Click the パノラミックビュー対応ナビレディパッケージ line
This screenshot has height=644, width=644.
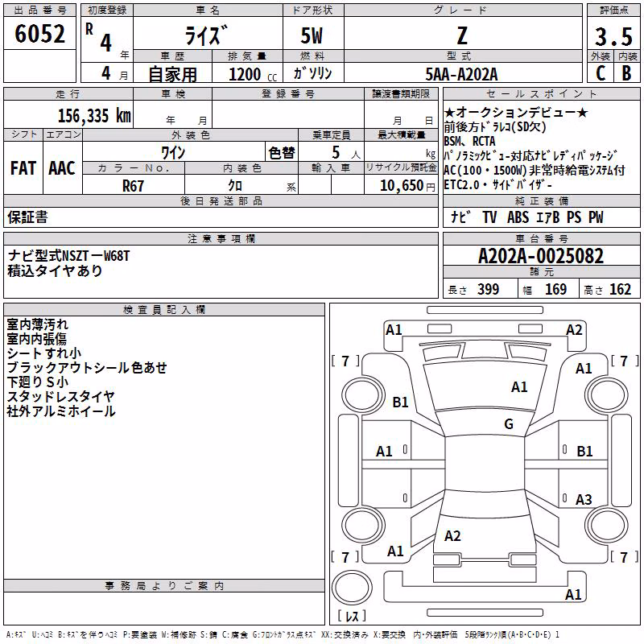point(530,155)
